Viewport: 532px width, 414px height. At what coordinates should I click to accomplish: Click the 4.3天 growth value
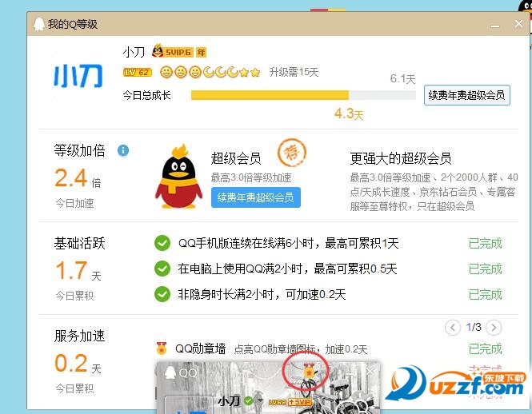pyautogui.click(x=349, y=114)
